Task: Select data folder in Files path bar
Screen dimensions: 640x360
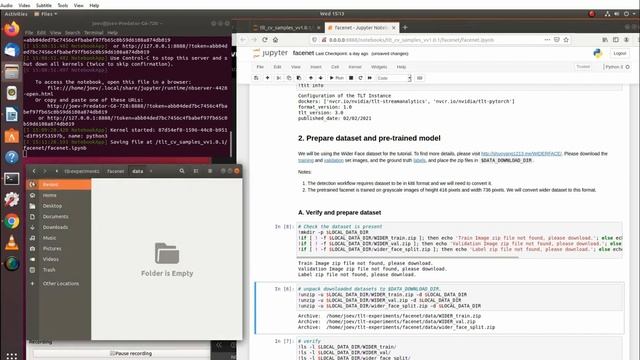Action: pyautogui.click(x=138, y=171)
